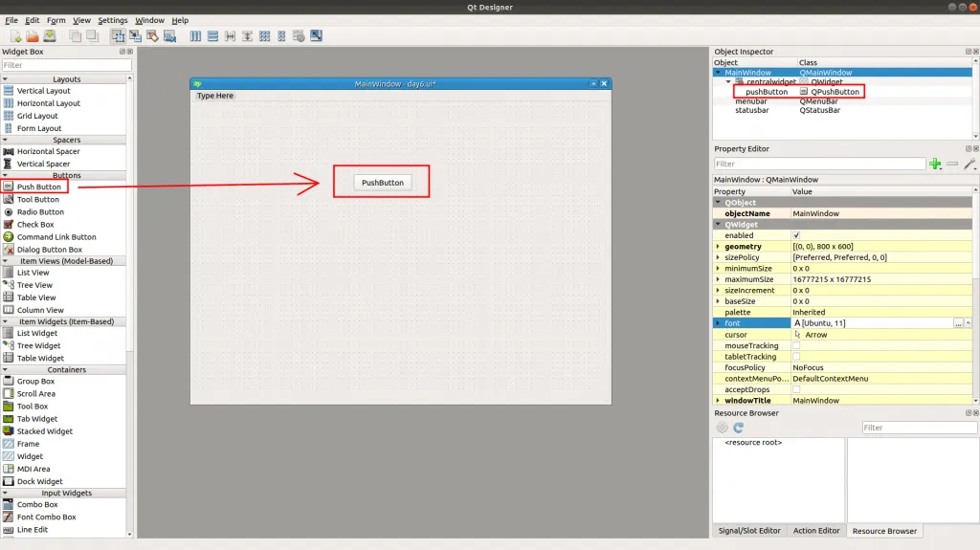Click the wrench configure icon in Property Editor

pos(969,164)
